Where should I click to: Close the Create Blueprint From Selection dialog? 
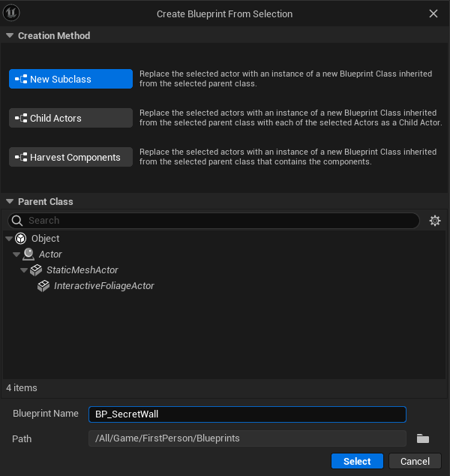[433, 14]
